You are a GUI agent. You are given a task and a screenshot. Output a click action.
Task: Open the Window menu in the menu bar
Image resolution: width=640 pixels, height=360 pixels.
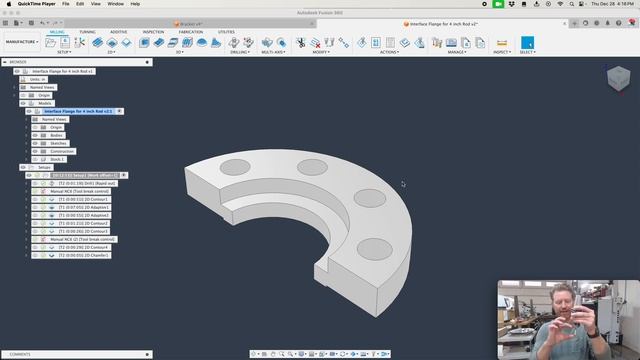click(116, 4)
